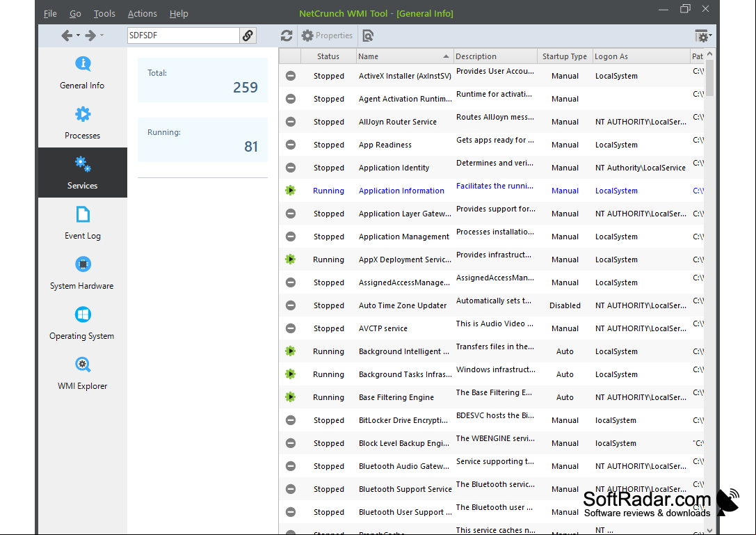Select the Services sidebar item
The width and height of the screenshot is (756, 535).
(x=83, y=173)
